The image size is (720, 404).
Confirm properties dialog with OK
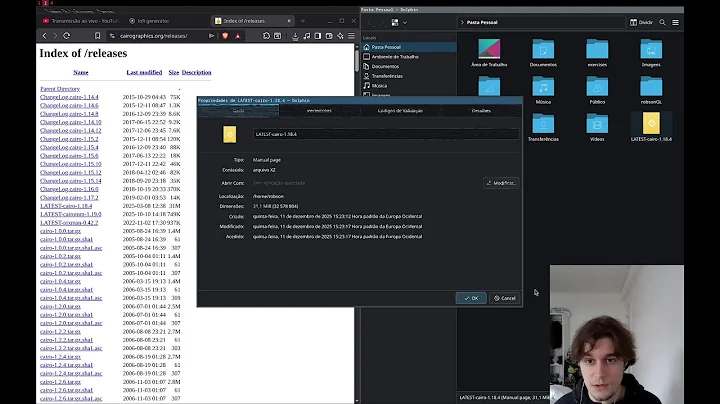pos(471,298)
